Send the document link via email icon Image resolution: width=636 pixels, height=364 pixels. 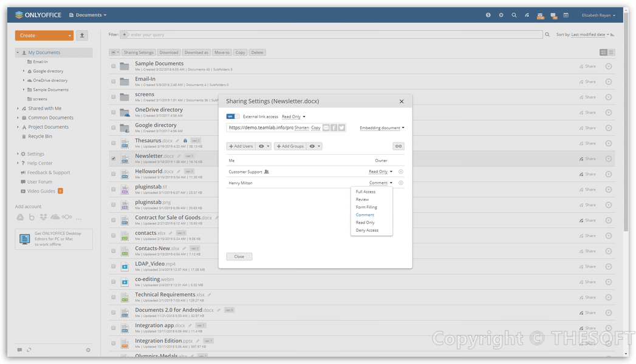click(326, 128)
